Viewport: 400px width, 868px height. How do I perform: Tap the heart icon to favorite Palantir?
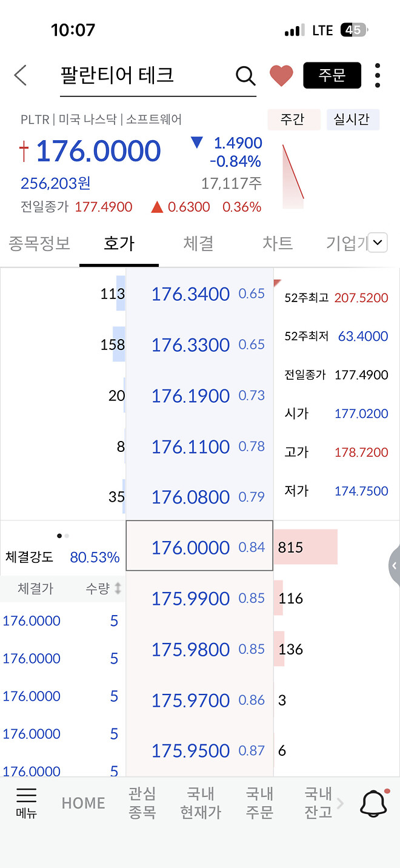pos(281,75)
